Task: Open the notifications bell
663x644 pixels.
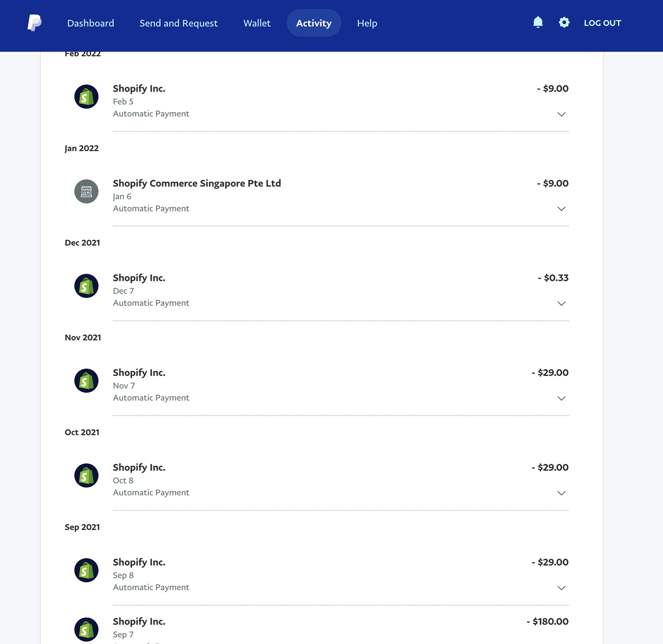Action: [538, 23]
